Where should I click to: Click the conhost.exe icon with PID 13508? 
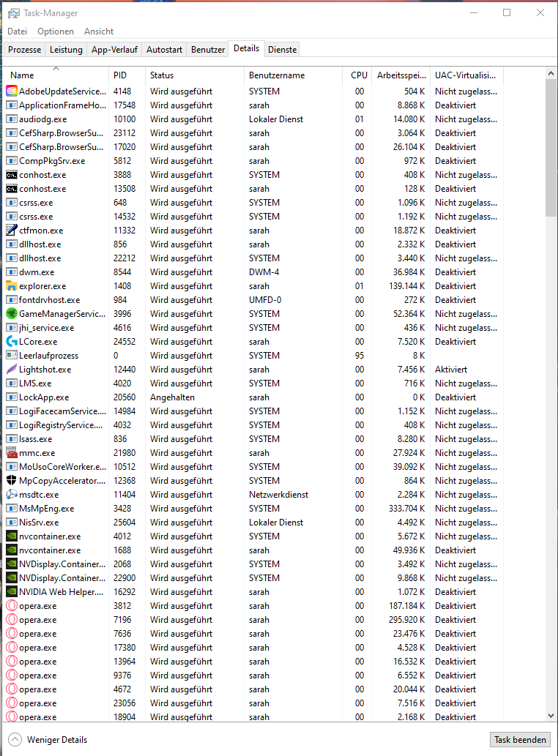(x=12, y=189)
